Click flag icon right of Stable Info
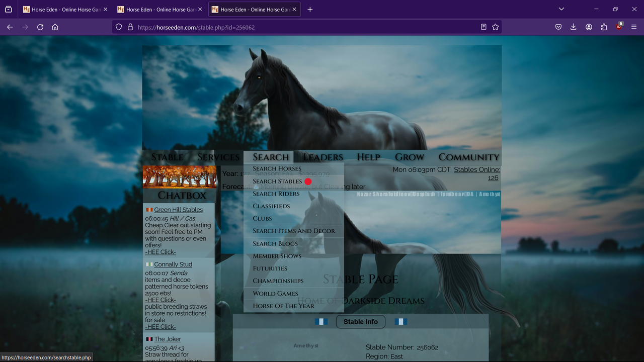 tap(400, 322)
